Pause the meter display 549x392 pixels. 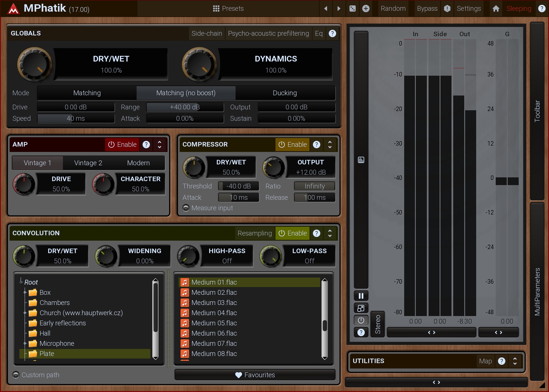(361, 296)
